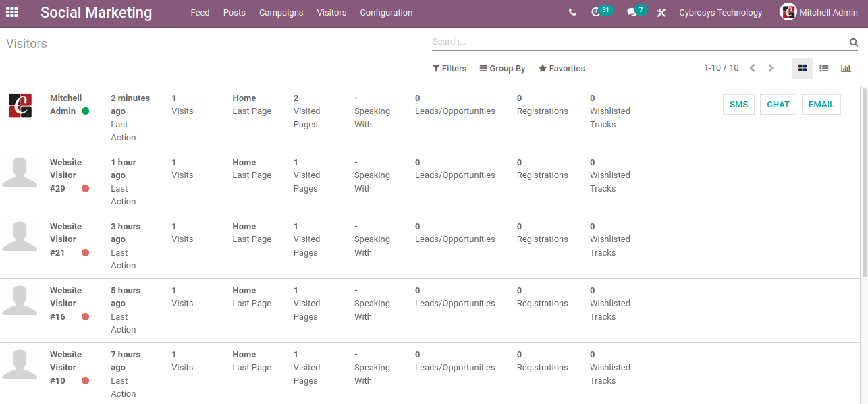Screen dimensions: 868x404
Task: Go to next page of visitors
Action: (x=771, y=68)
